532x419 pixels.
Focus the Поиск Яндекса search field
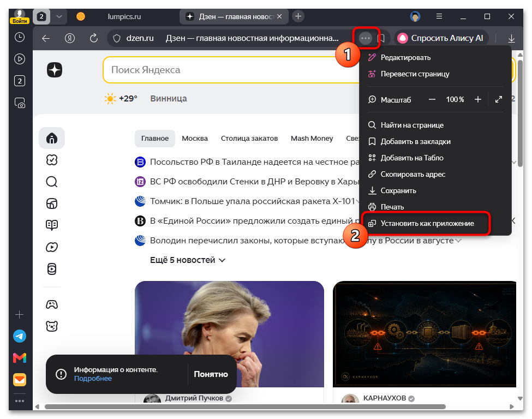tap(231, 70)
